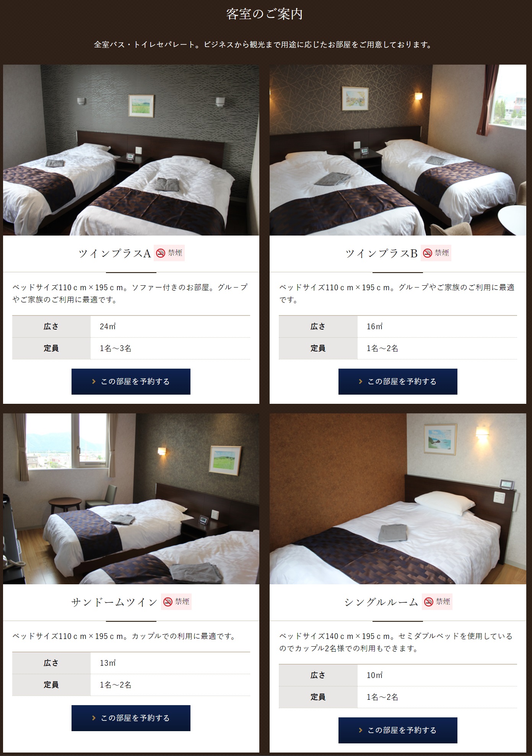
Task: Select the ツインプラスB room title
Action: pos(381,254)
